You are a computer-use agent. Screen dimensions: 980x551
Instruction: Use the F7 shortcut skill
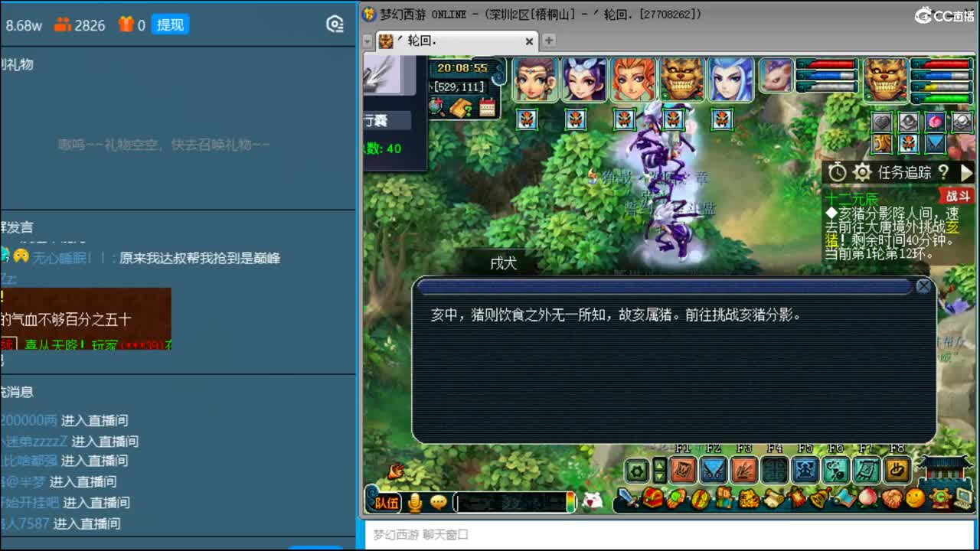(867, 469)
